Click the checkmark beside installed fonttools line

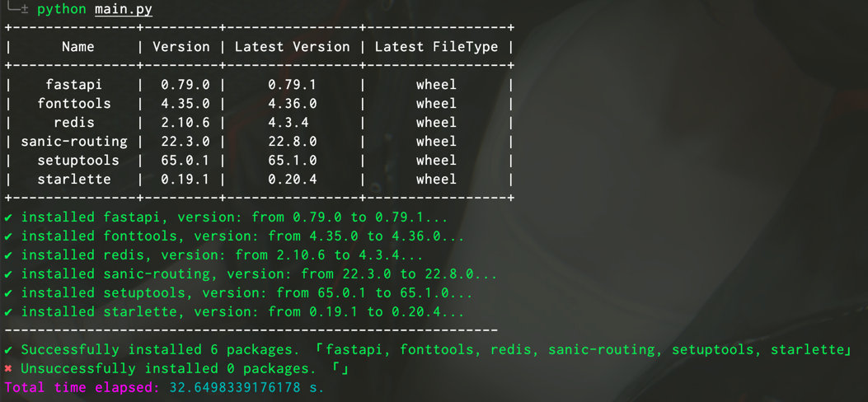(8, 236)
